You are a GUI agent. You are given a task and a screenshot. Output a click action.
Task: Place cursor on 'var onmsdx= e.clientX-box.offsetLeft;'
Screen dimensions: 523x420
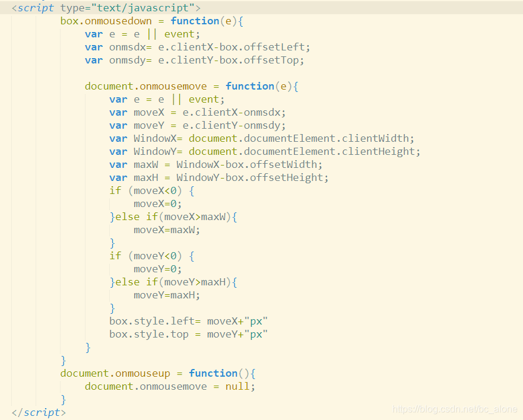pos(198,47)
